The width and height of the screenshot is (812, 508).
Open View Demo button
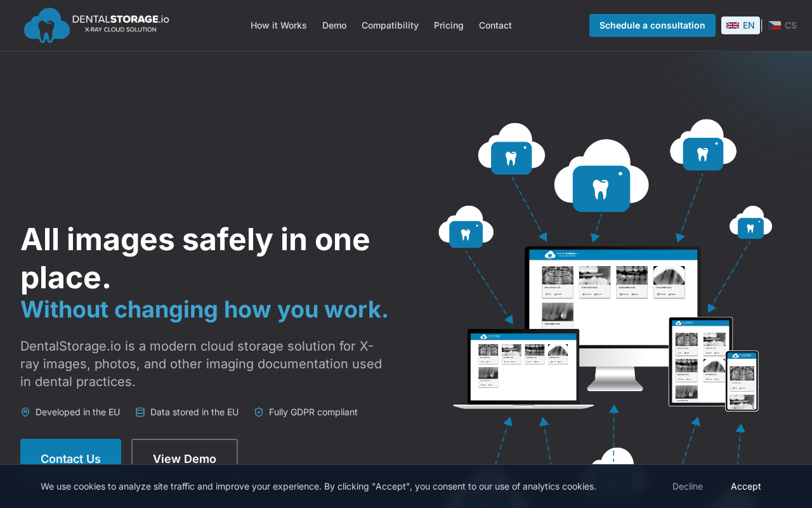[185, 458]
